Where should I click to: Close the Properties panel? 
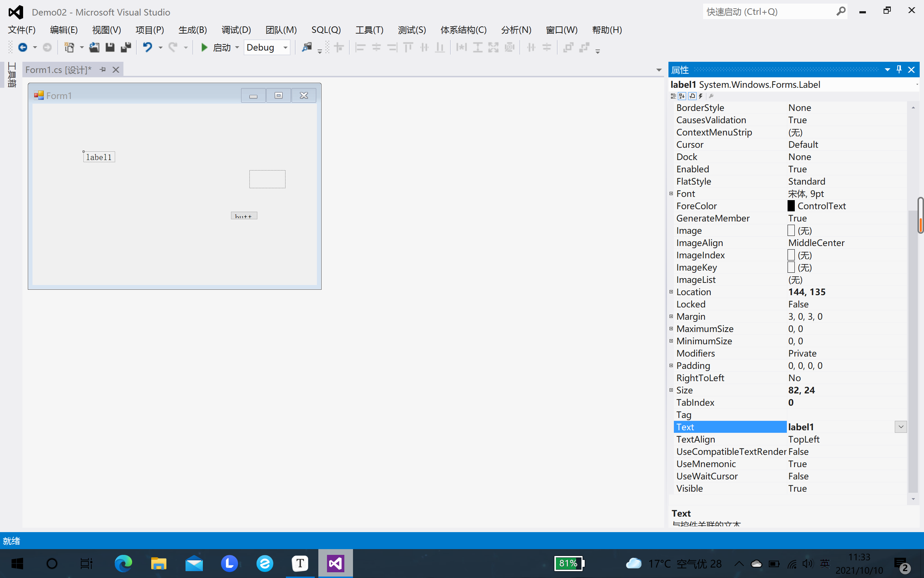[911, 70]
